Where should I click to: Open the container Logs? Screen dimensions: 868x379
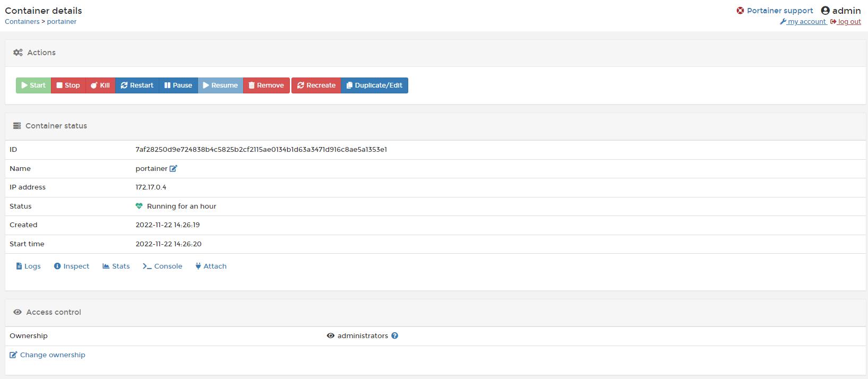click(x=29, y=266)
